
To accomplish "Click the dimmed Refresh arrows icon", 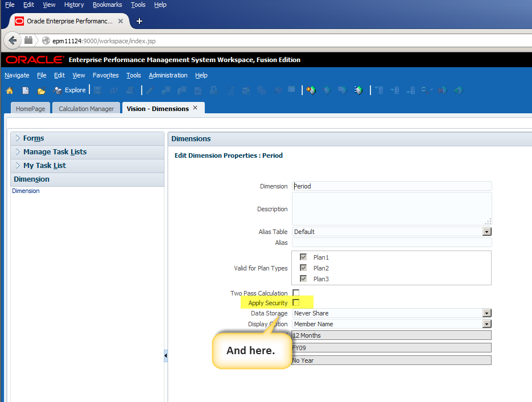I will (114, 91).
